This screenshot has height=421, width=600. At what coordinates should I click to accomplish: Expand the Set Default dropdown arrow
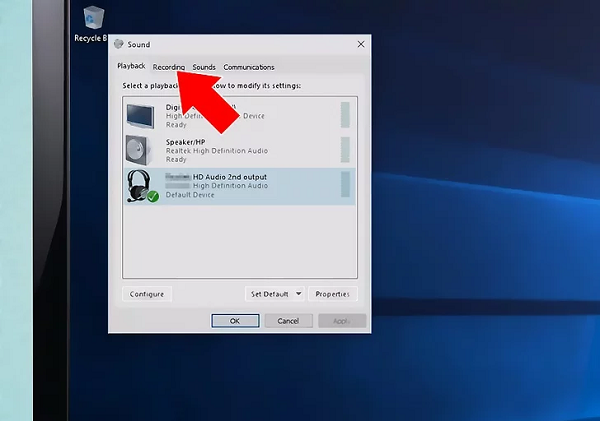pos(298,294)
